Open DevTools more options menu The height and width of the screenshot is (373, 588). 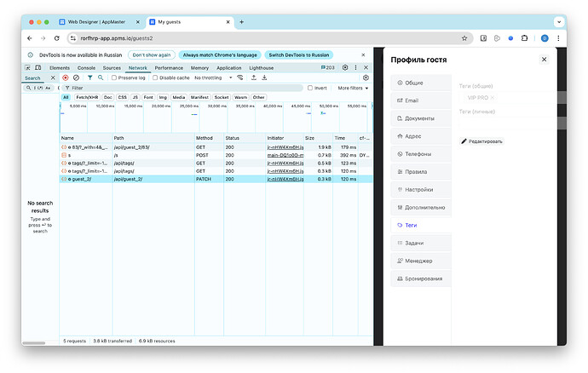pos(355,68)
